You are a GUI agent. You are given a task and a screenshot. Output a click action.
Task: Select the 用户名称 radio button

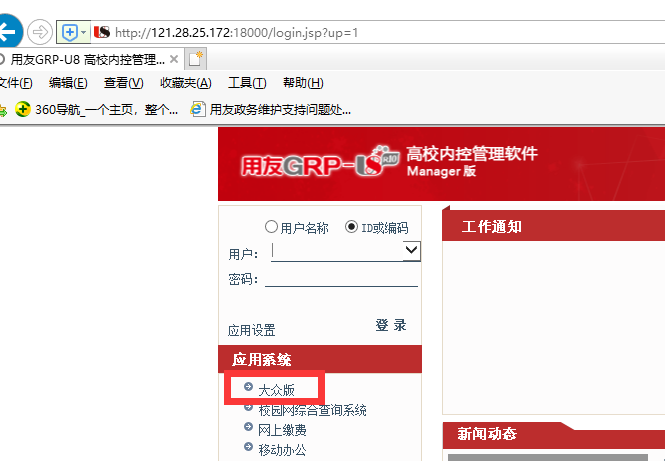point(271,227)
